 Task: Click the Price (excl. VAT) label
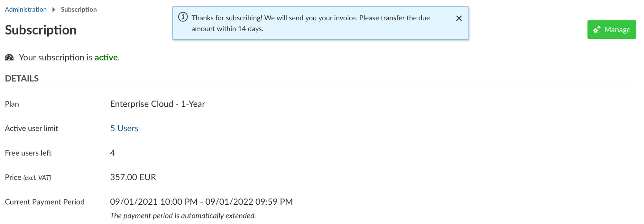pos(28,177)
